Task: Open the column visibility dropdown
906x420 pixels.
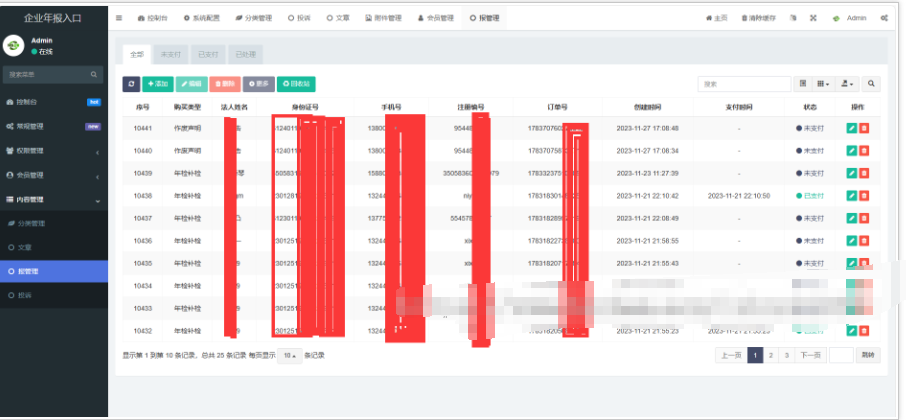Action: coord(823,85)
